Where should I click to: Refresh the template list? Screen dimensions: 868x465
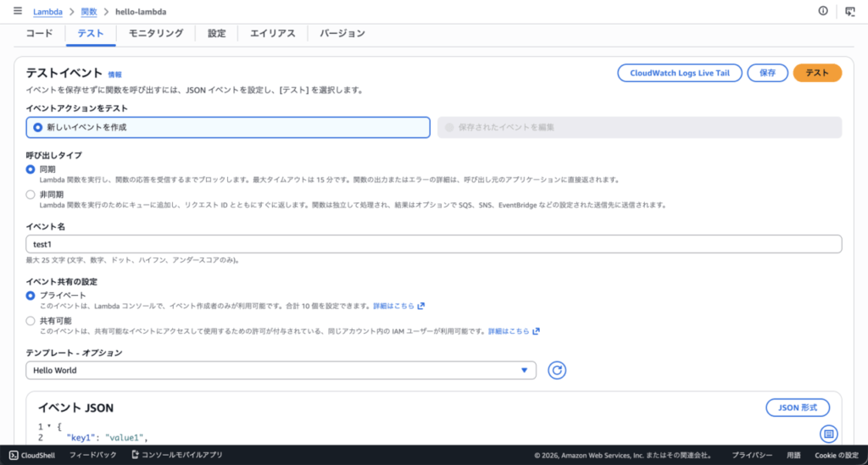(x=557, y=370)
